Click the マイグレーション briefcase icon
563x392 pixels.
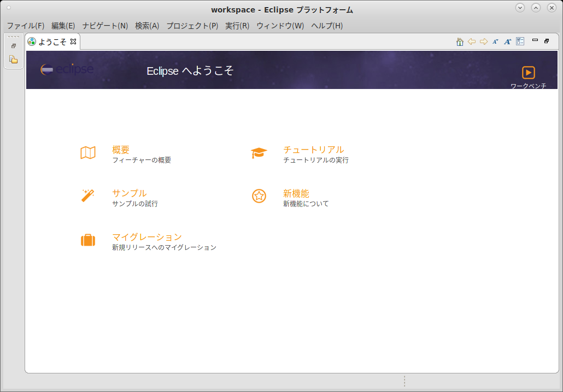pos(88,240)
